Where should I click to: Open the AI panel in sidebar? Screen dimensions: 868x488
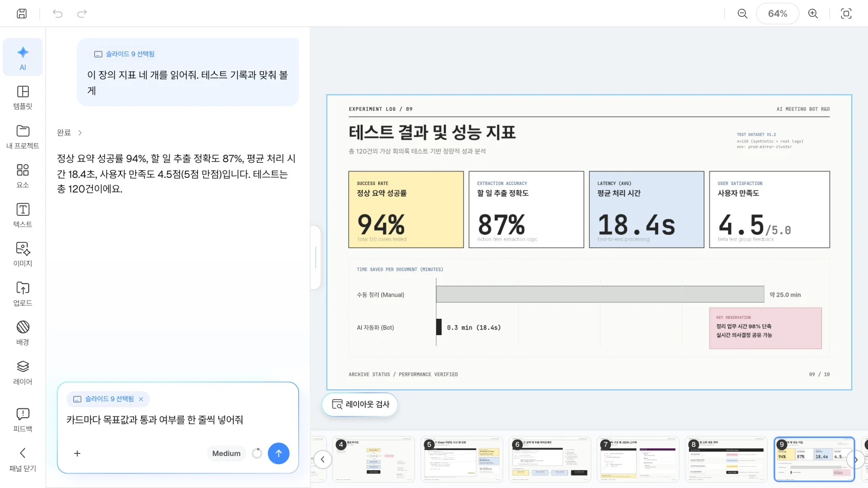tap(23, 57)
